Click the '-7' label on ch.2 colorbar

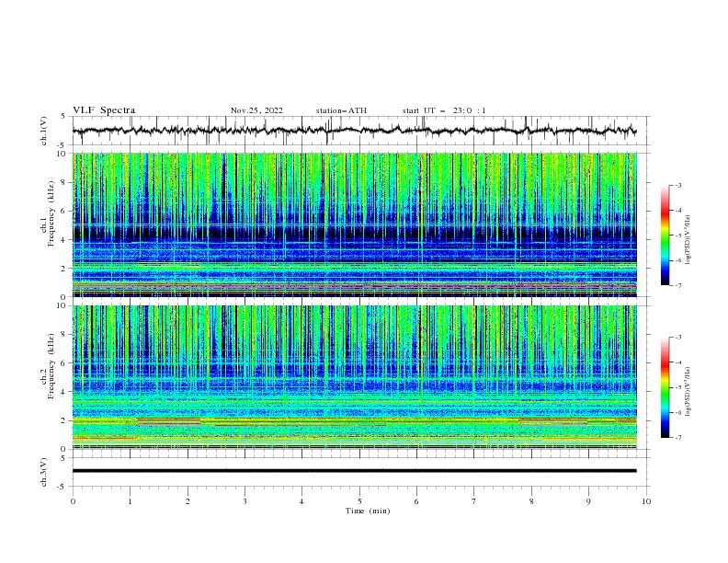pos(677,437)
